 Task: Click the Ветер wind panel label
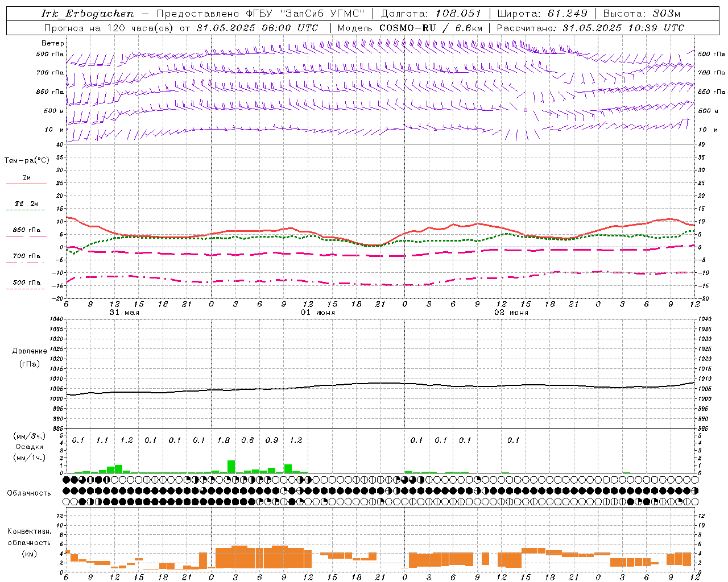tap(53, 43)
